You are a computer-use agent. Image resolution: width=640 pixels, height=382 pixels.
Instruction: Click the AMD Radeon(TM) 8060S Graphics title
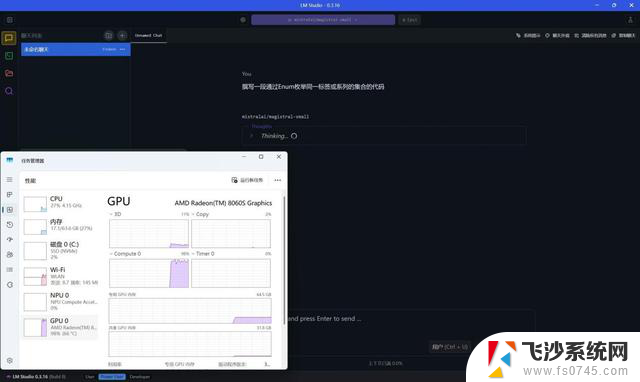(223, 203)
